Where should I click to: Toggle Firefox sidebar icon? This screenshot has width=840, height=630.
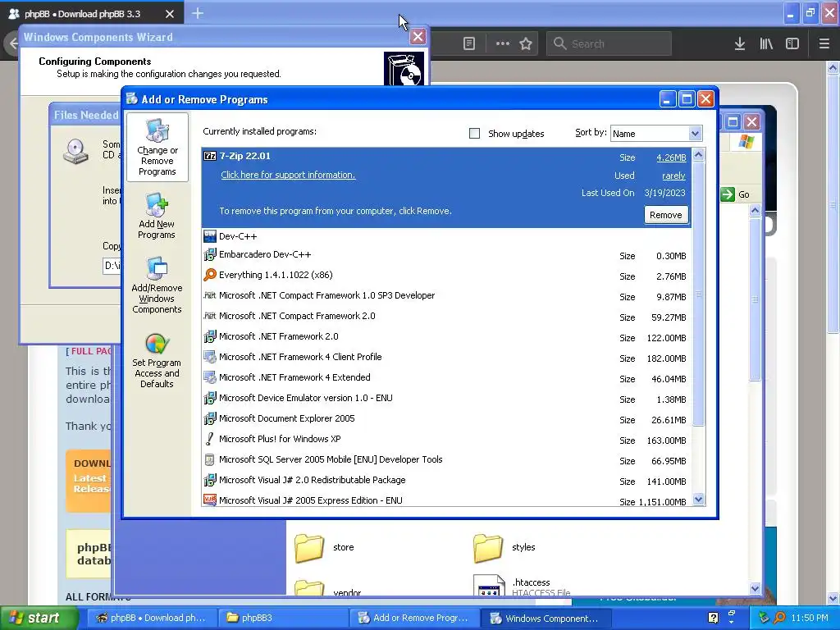point(792,44)
